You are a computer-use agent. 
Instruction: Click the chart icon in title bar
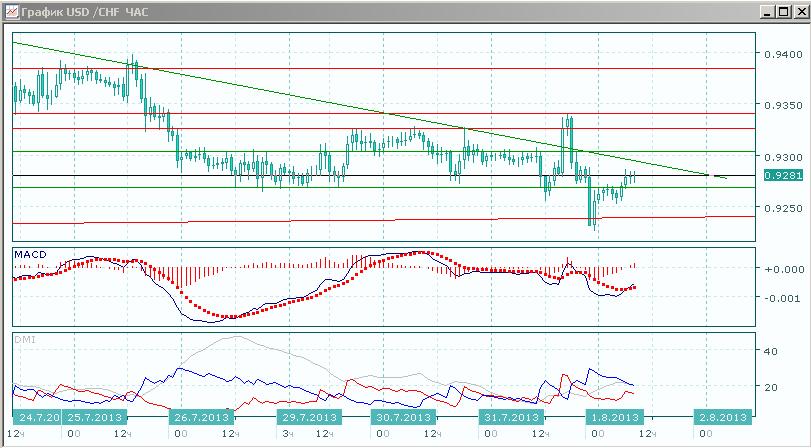[11, 11]
